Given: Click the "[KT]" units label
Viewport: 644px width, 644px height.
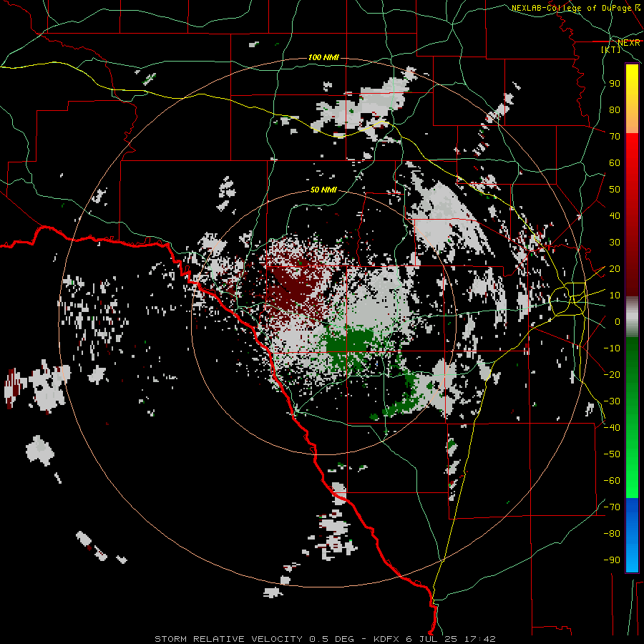Looking at the screenshot, I should pos(611,49).
